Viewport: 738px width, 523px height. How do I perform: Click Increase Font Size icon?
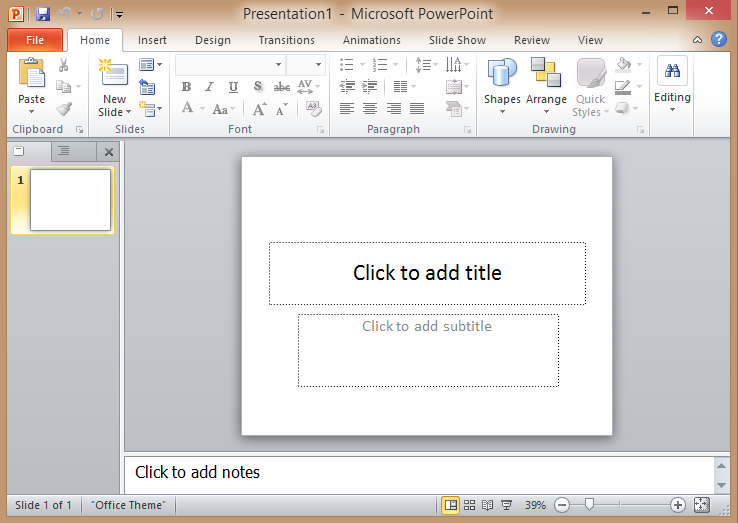[259, 109]
